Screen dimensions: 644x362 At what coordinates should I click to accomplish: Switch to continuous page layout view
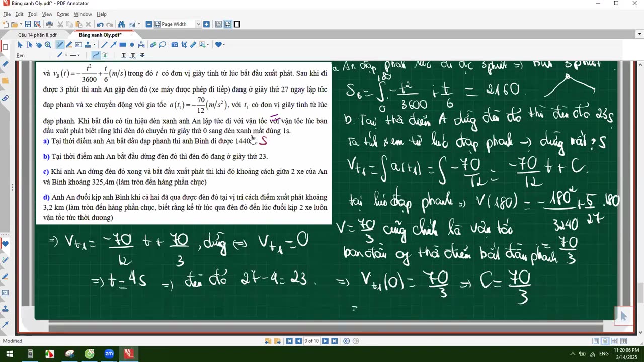[x=605, y=341]
